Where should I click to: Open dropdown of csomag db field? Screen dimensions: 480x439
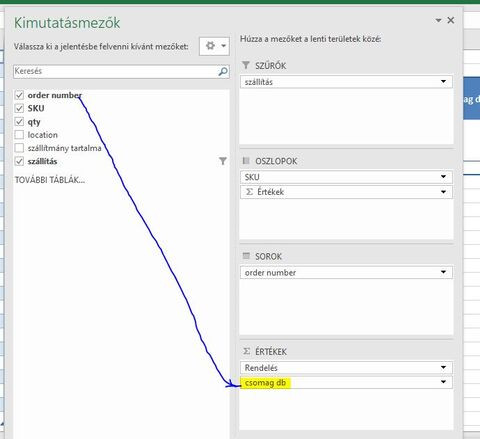pos(443,382)
